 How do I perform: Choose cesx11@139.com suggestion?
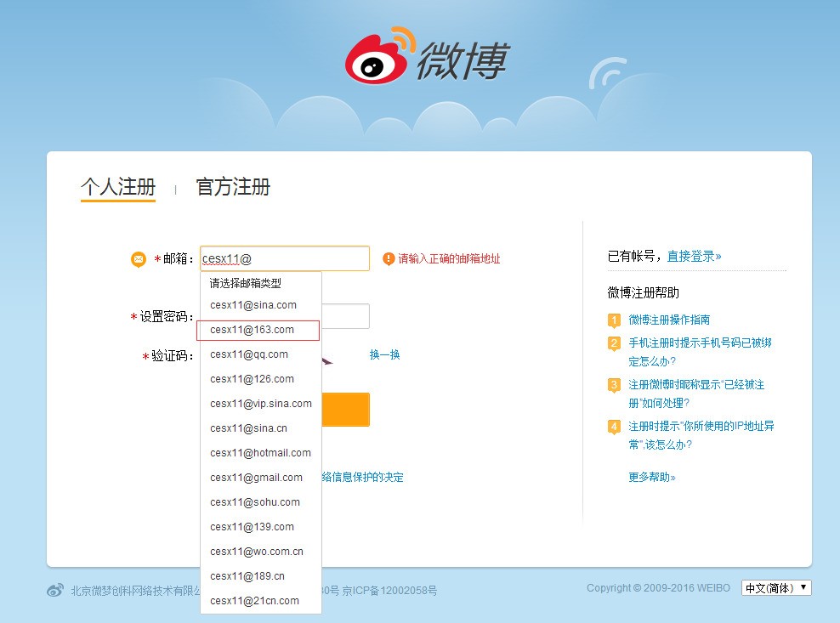[x=261, y=527]
